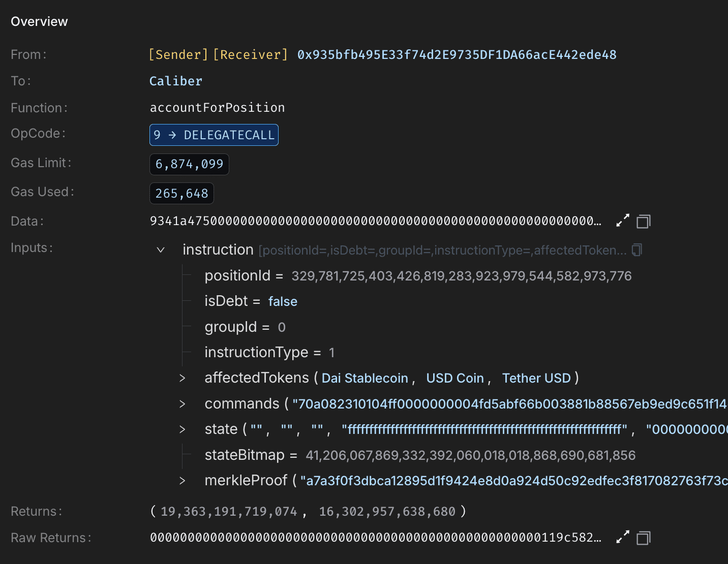Expand the affectedTokens list

(182, 378)
